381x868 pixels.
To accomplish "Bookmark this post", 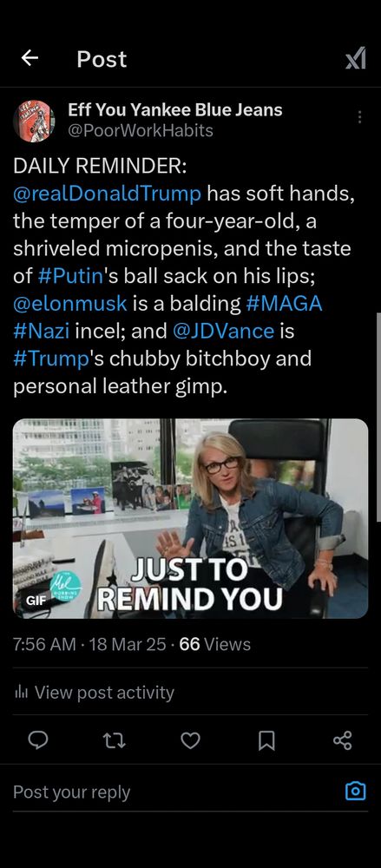I will [266, 740].
